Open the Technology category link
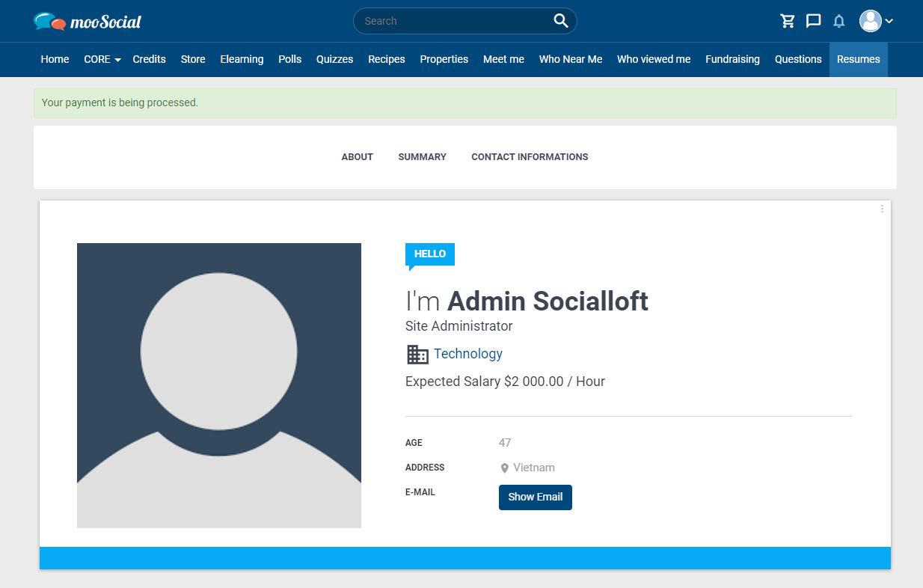Viewport: 923px width, 588px height. pyautogui.click(x=468, y=354)
